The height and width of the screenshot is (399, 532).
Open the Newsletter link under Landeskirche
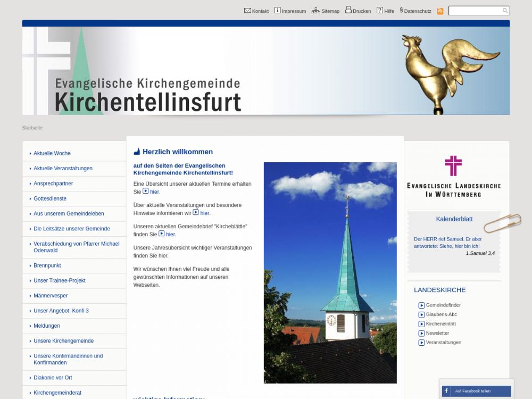click(437, 333)
